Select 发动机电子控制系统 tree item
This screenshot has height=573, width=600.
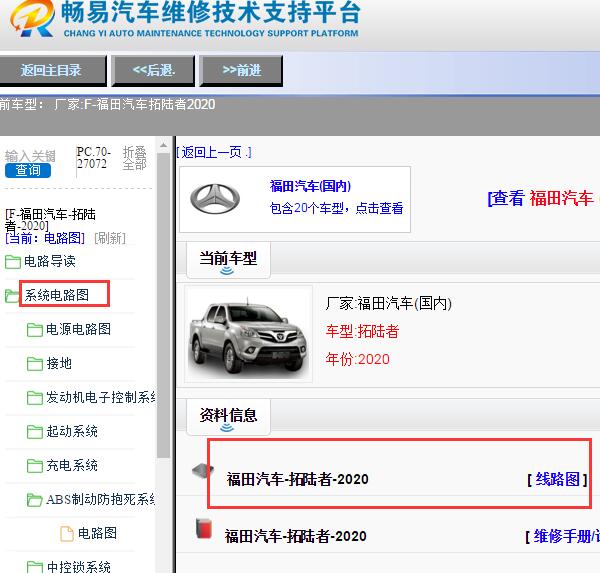(x=101, y=397)
